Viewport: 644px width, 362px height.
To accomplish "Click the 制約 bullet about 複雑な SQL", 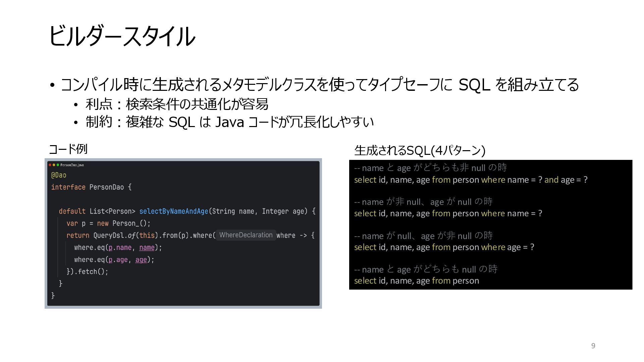I will point(229,122).
